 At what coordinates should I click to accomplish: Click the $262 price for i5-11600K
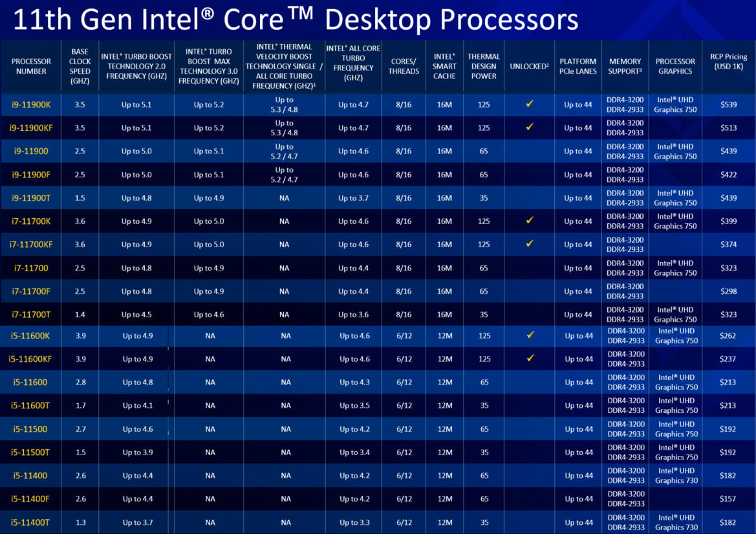[x=728, y=336]
